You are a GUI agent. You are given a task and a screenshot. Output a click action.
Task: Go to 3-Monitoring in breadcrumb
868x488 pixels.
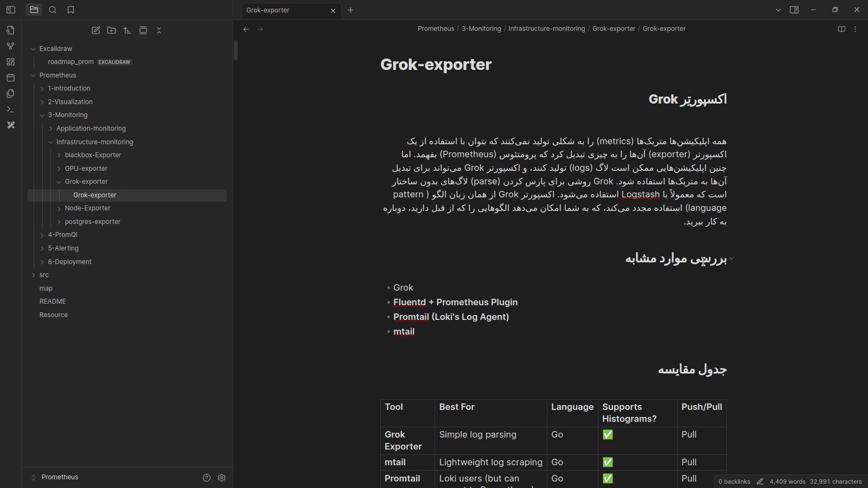coord(481,29)
